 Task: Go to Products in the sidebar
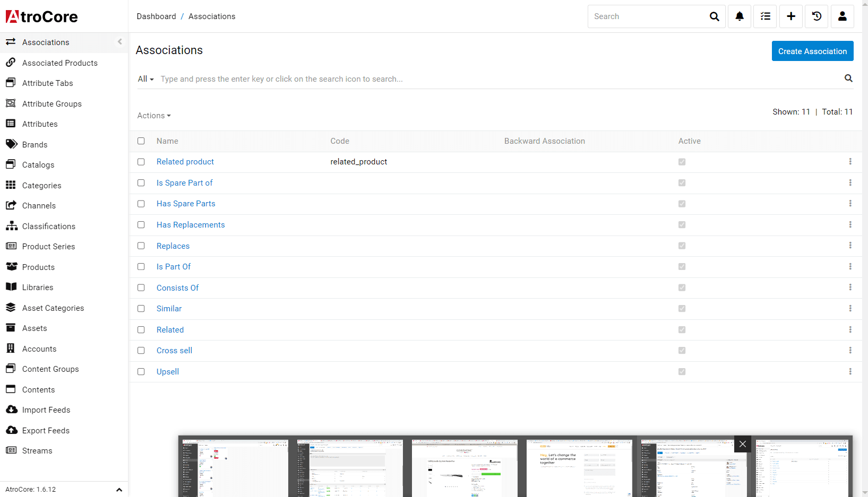point(38,267)
